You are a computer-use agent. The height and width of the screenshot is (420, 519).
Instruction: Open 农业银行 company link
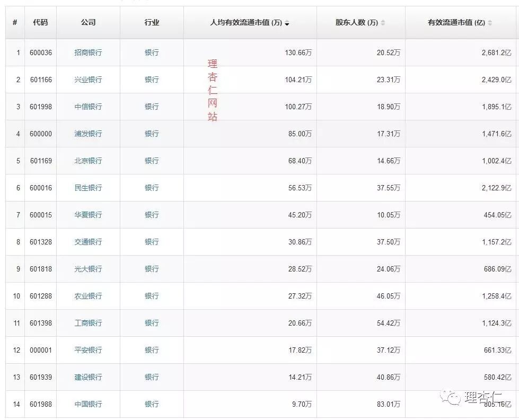[x=88, y=296]
